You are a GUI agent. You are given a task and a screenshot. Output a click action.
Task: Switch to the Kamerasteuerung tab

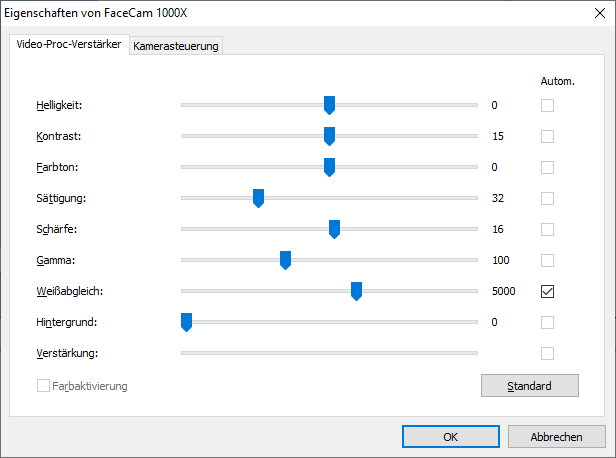(x=175, y=46)
